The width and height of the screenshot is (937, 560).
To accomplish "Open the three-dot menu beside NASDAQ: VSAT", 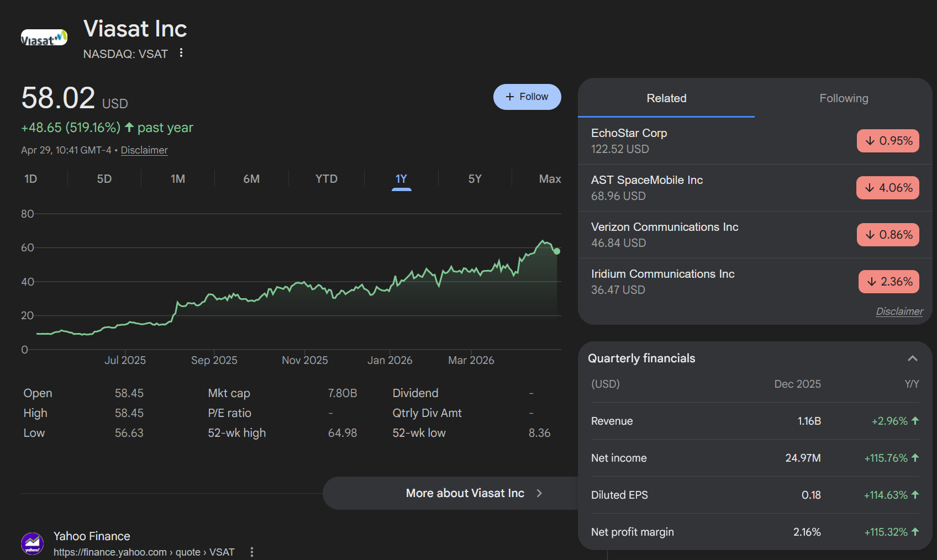I will [181, 53].
